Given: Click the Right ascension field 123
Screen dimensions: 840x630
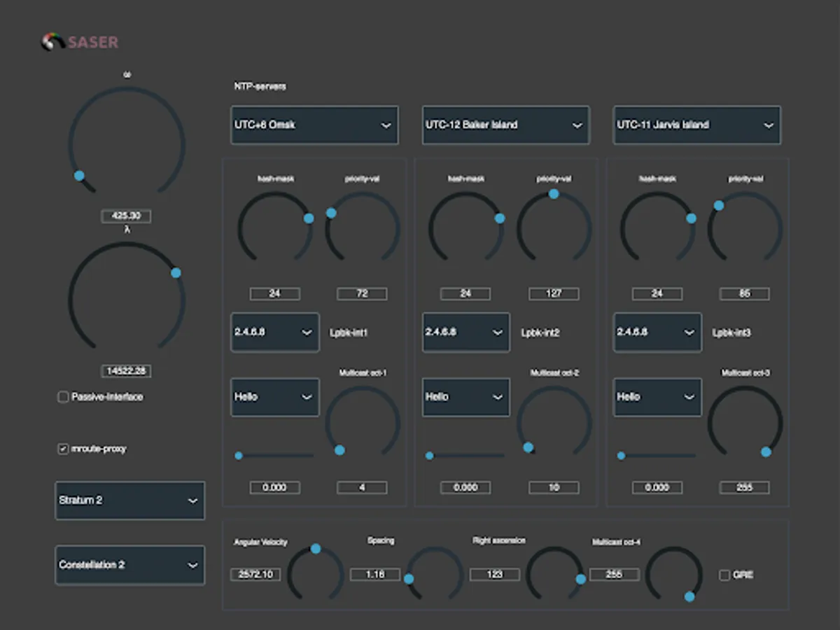Looking at the screenshot, I should click(x=495, y=575).
